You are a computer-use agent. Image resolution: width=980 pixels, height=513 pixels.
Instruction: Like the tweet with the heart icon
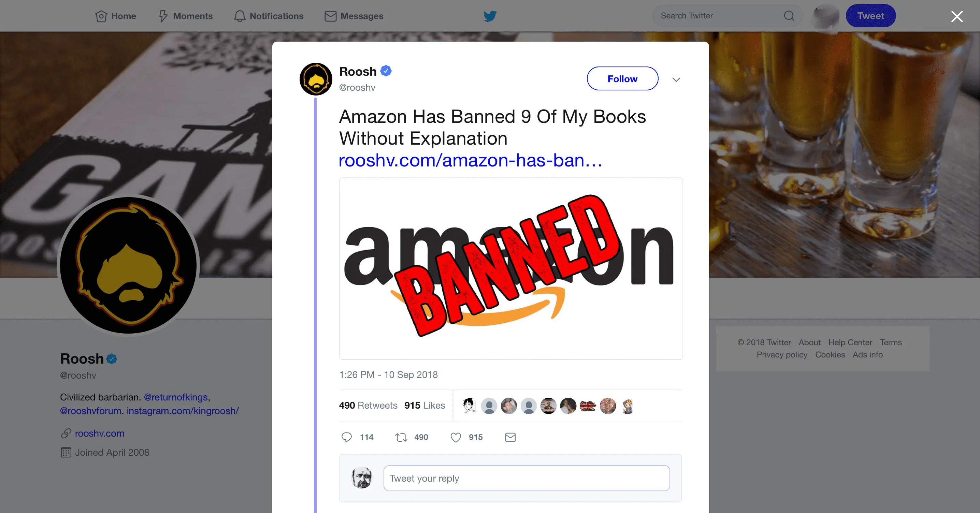click(456, 437)
